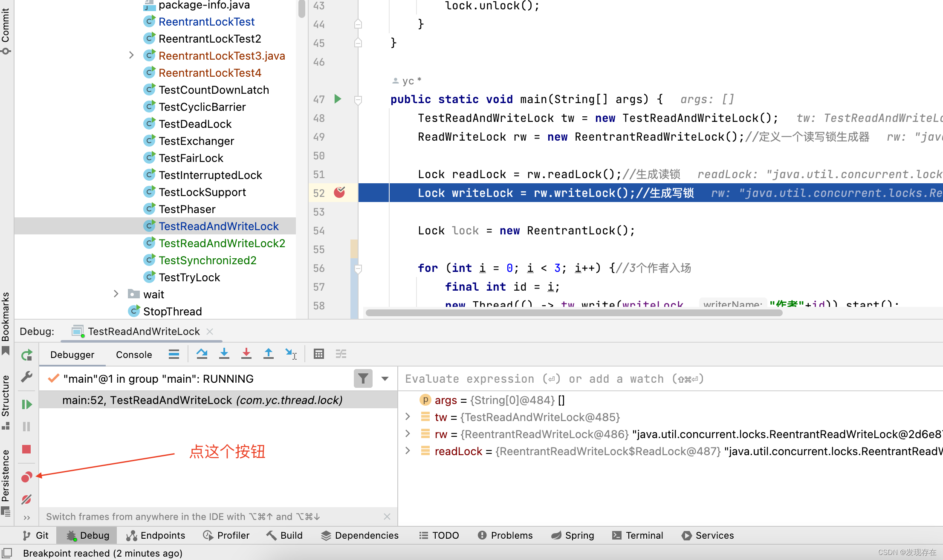
Task: Expand the rw variable to inspect fields
Action: pyautogui.click(x=407, y=434)
